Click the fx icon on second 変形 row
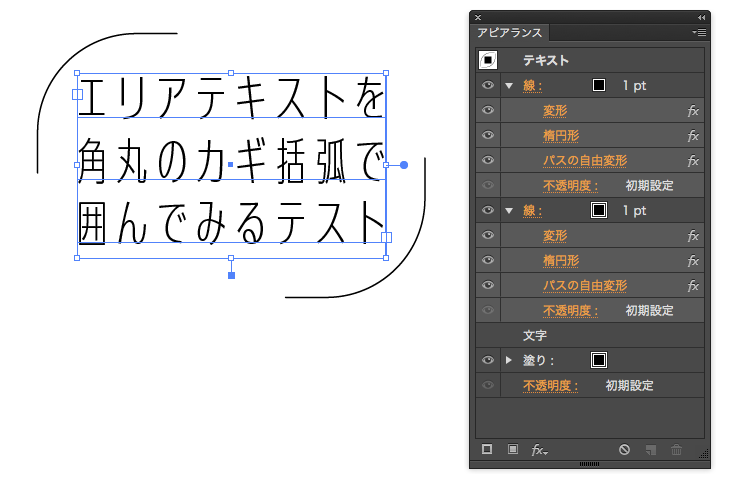Image resolution: width=733 pixels, height=497 pixels. [x=693, y=236]
